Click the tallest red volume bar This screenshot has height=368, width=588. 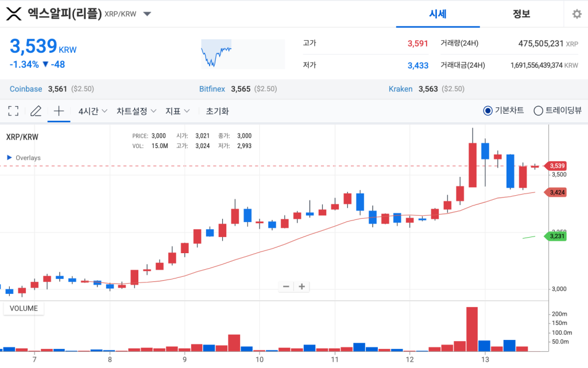(x=472, y=329)
